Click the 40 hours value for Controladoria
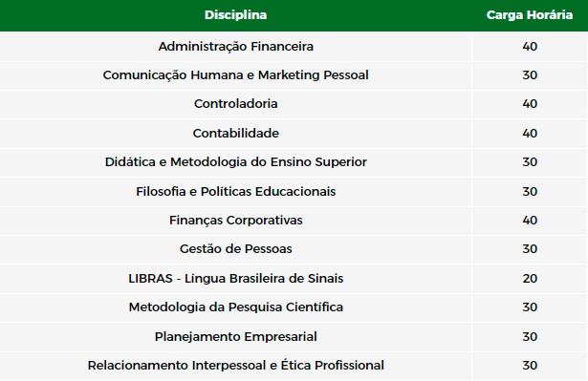Screen dimensions: 588x381 (x=530, y=104)
